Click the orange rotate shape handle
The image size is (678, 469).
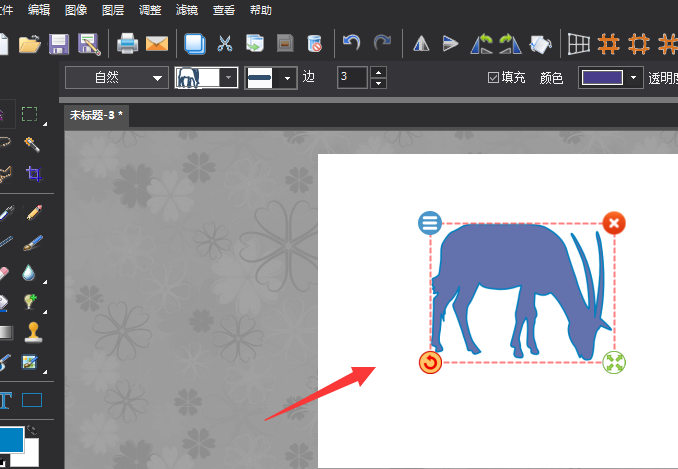(430, 362)
